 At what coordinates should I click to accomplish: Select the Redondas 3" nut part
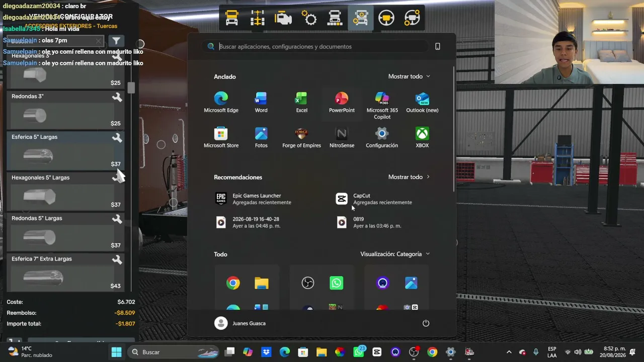click(65, 110)
